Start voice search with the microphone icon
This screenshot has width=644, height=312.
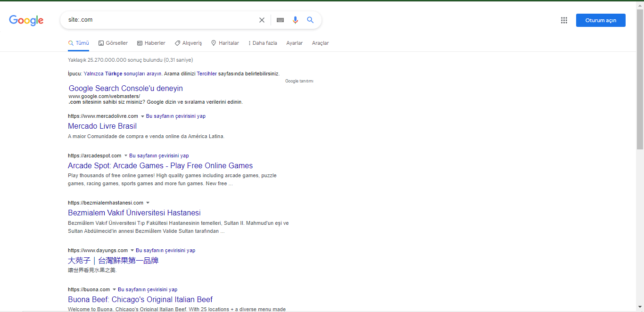coord(295,20)
